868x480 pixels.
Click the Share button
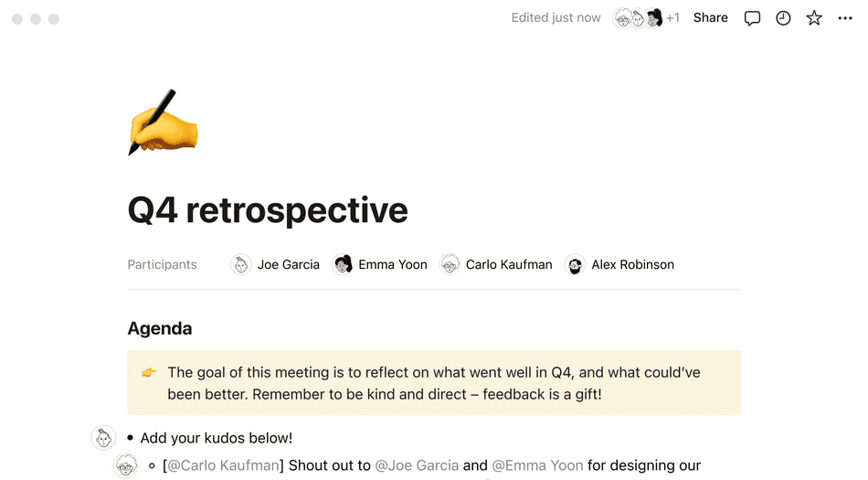710,18
